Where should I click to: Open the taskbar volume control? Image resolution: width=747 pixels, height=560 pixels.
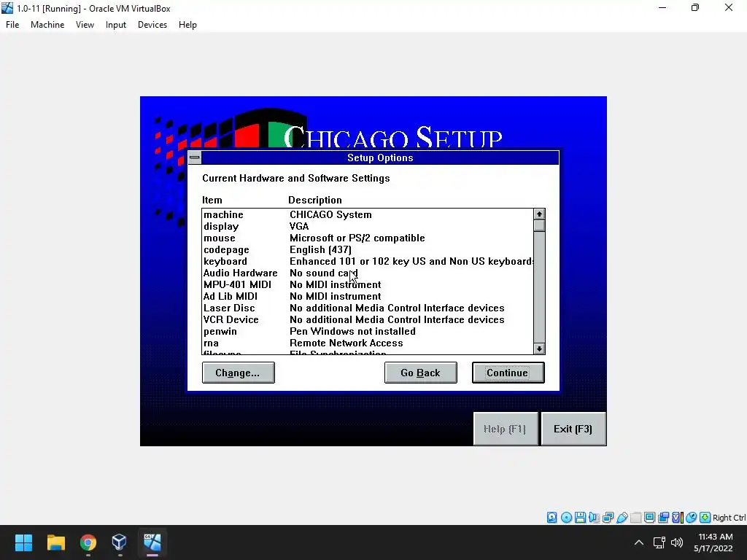tap(677, 542)
